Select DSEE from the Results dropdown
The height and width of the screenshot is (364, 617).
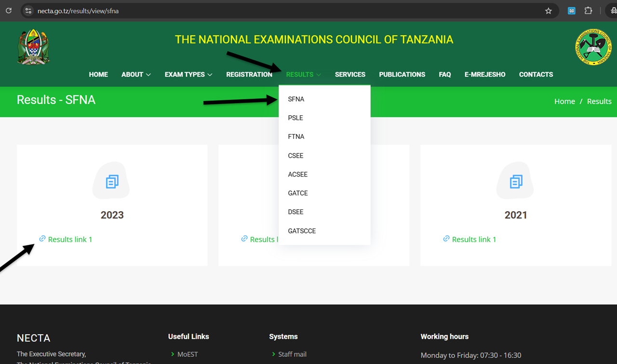click(x=324, y=212)
